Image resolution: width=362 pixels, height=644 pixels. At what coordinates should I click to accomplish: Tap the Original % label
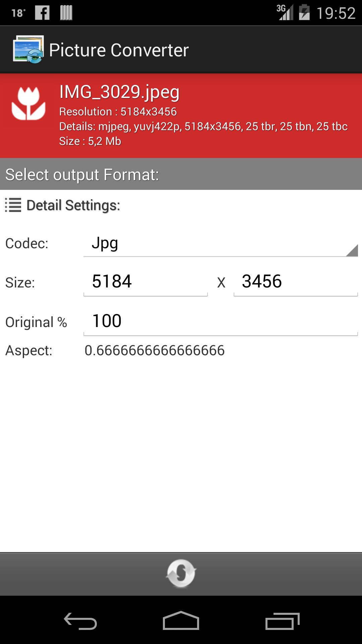click(36, 322)
